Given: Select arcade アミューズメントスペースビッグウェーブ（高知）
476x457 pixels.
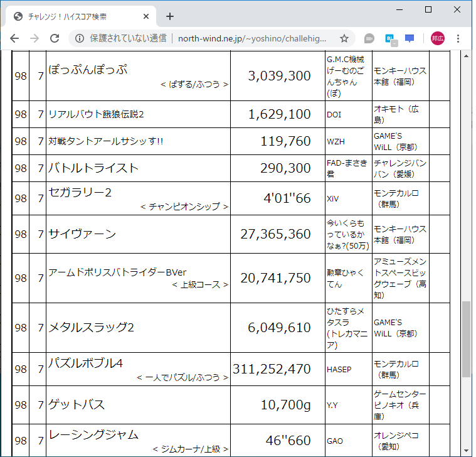Looking at the screenshot, I should (400, 278).
